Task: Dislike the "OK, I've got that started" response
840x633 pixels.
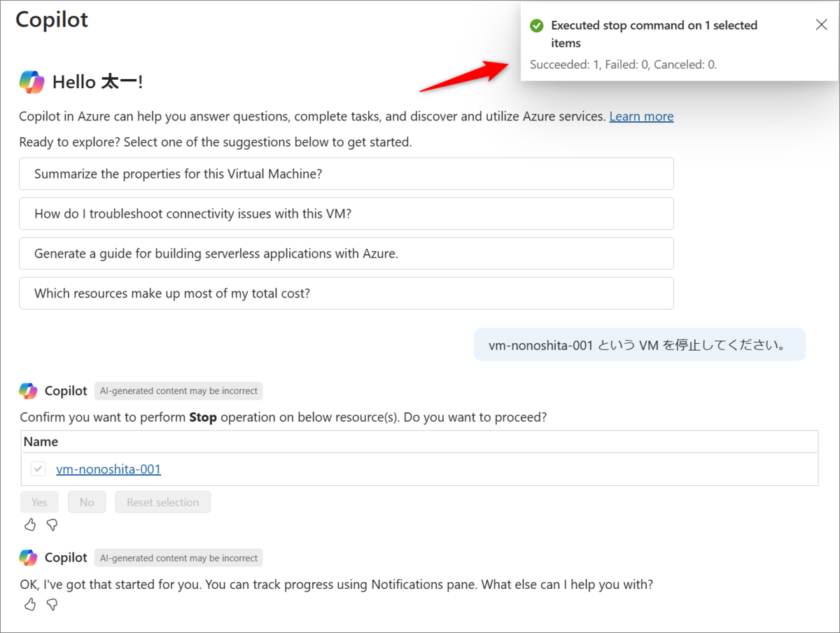Action: pyautogui.click(x=52, y=604)
